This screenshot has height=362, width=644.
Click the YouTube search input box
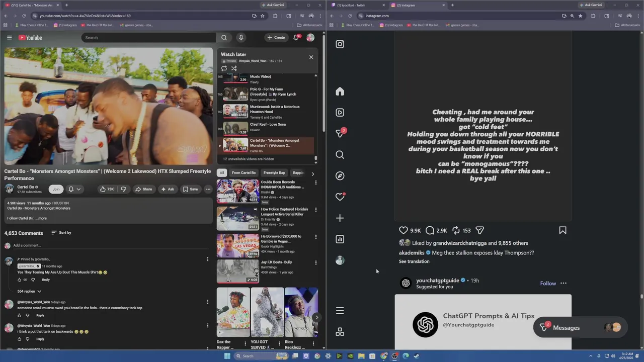(148, 38)
